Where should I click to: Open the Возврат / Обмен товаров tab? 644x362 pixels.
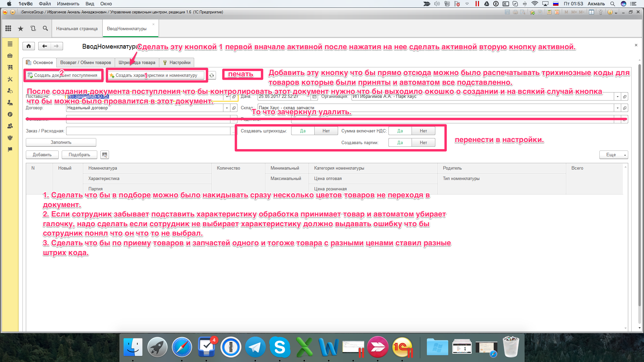click(x=86, y=63)
